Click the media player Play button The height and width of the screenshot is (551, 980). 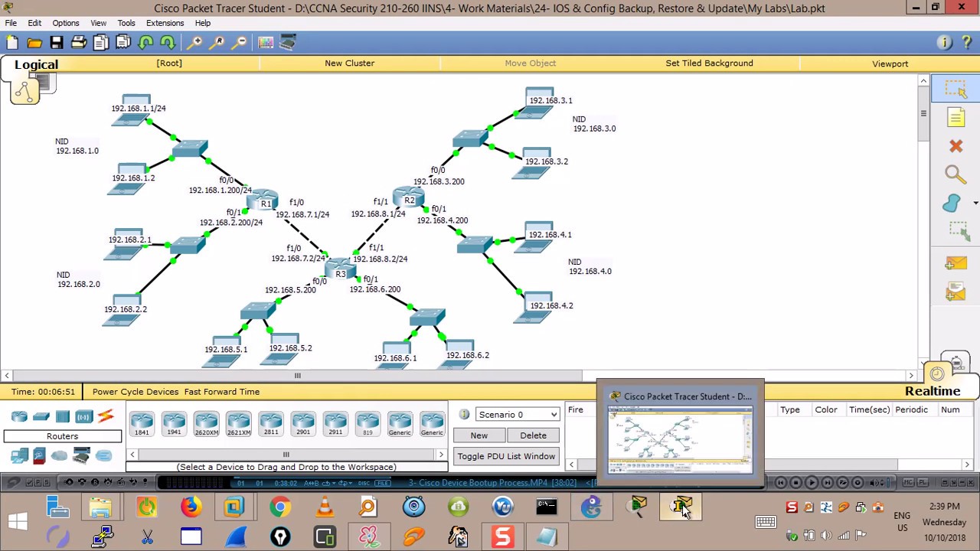pyautogui.click(x=812, y=483)
